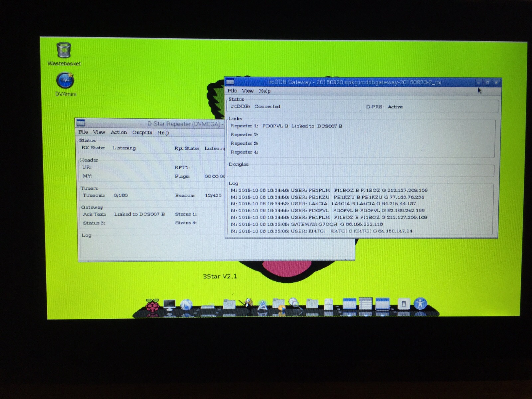532x399 pixels.
Task: Open the blue compass-style applications icon
Action: pos(263,305)
